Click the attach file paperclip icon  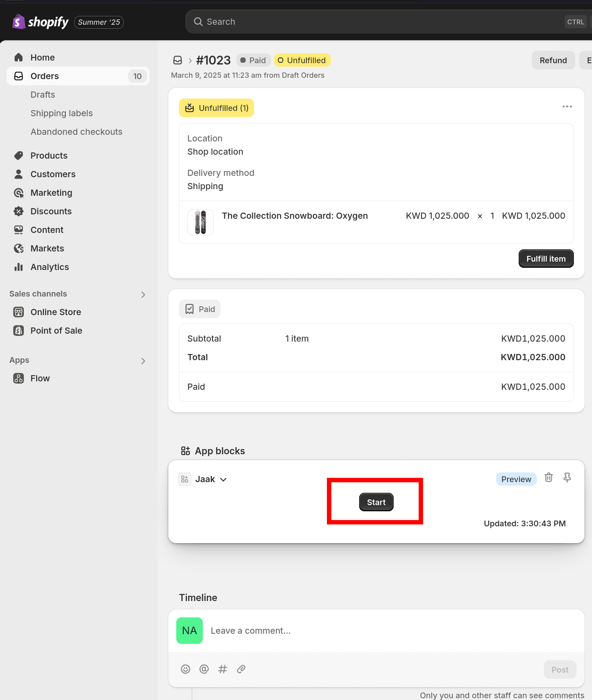coord(241,669)
